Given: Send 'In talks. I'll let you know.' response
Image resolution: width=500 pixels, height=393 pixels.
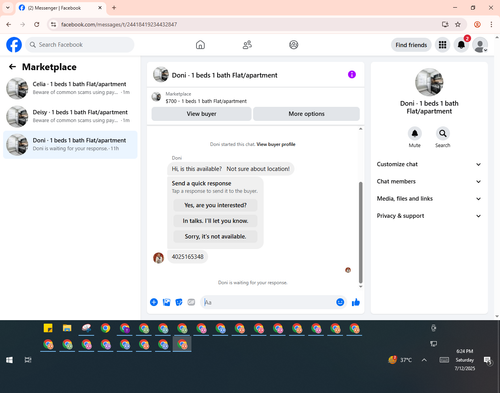Looking at the screenshot, I should [x=215, y=221].
